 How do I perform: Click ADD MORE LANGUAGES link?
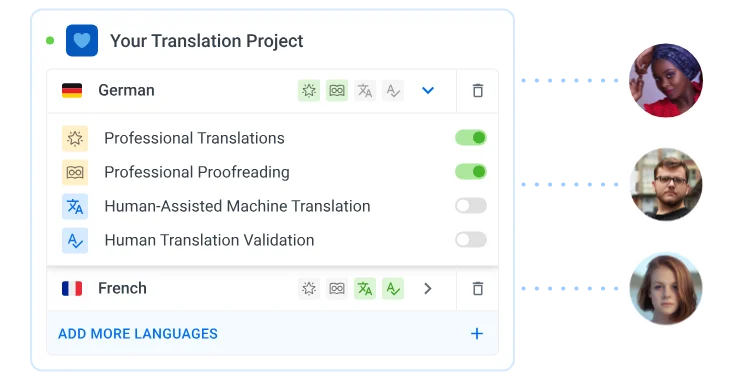[138, 334]
